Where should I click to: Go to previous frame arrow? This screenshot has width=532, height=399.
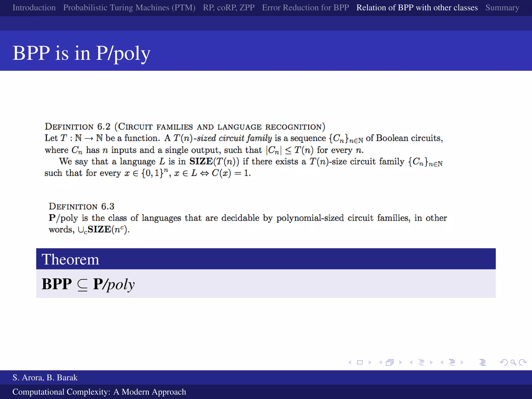[380, 362]
